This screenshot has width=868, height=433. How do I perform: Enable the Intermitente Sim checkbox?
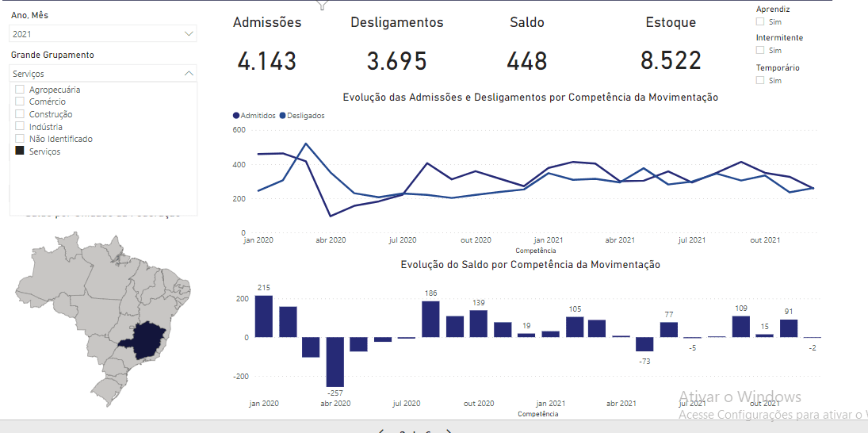click(x=760, y=51)
